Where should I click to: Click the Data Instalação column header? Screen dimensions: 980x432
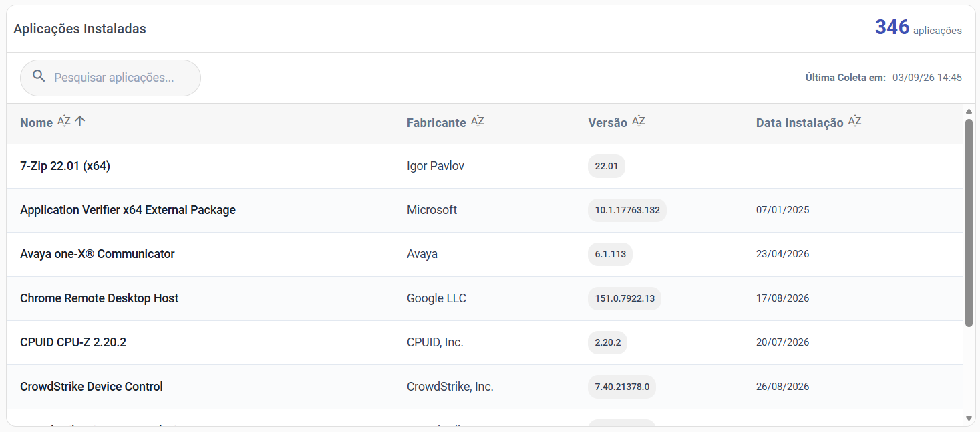pyautogui.click(x=800, y=123)
